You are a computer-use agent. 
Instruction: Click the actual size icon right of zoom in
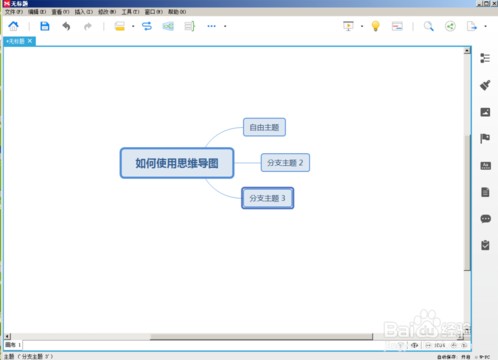tap(464, 345)
